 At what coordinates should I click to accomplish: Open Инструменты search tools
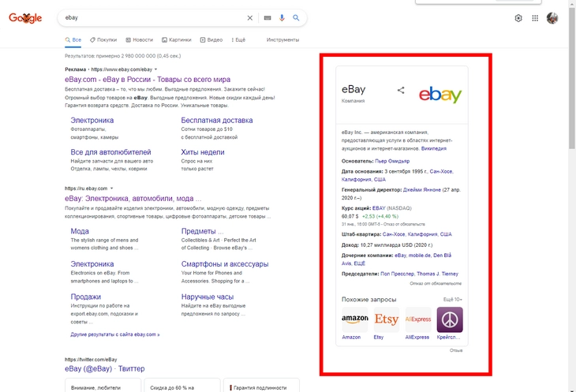(x=282, y=39)
